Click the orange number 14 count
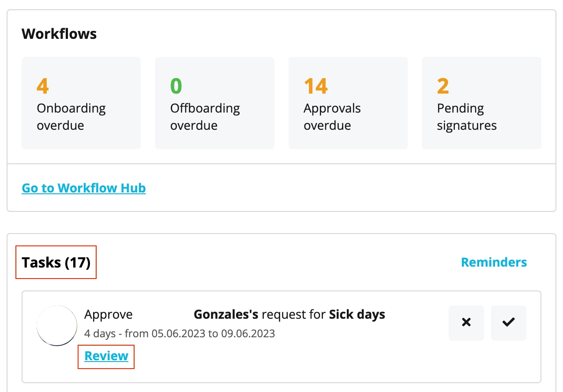 [x=316, y=86]
